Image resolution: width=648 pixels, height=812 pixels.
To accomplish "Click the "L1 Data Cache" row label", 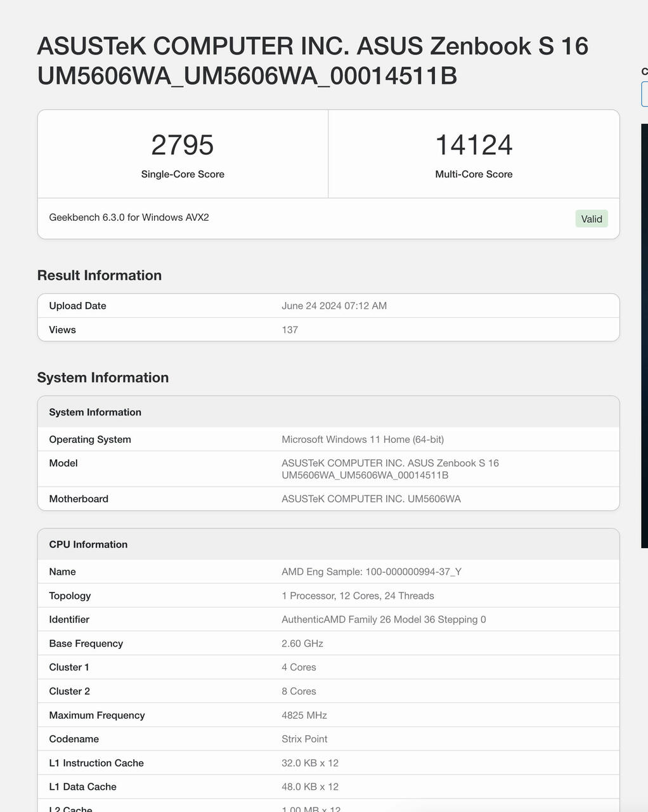I will coord(83,787).
